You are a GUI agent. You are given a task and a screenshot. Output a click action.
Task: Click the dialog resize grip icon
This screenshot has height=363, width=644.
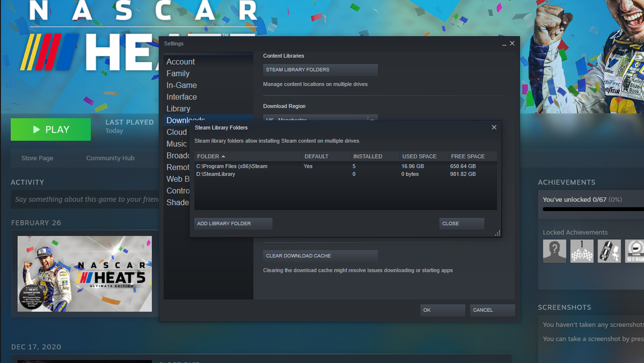pos(497,233)
